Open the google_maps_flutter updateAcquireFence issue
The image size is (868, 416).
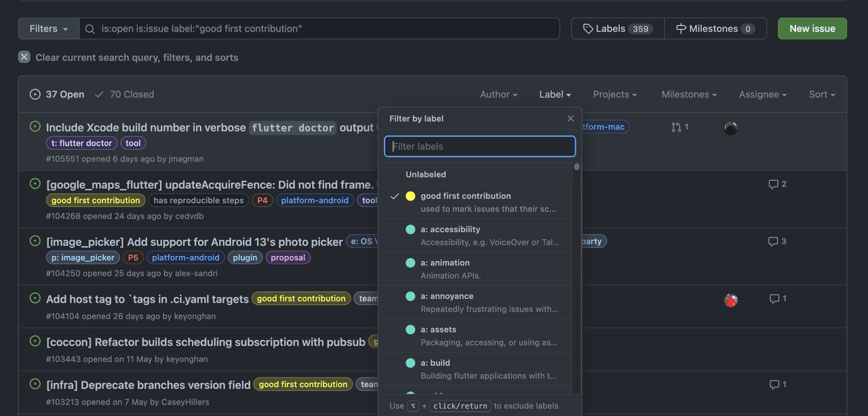click(210, 184)
